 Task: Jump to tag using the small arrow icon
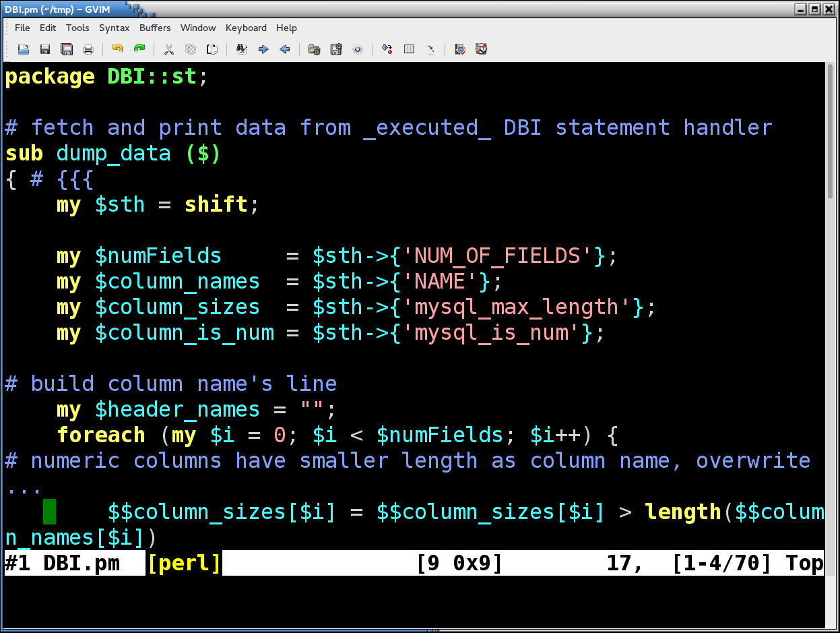pyautogui.click(x=430, y=49)
